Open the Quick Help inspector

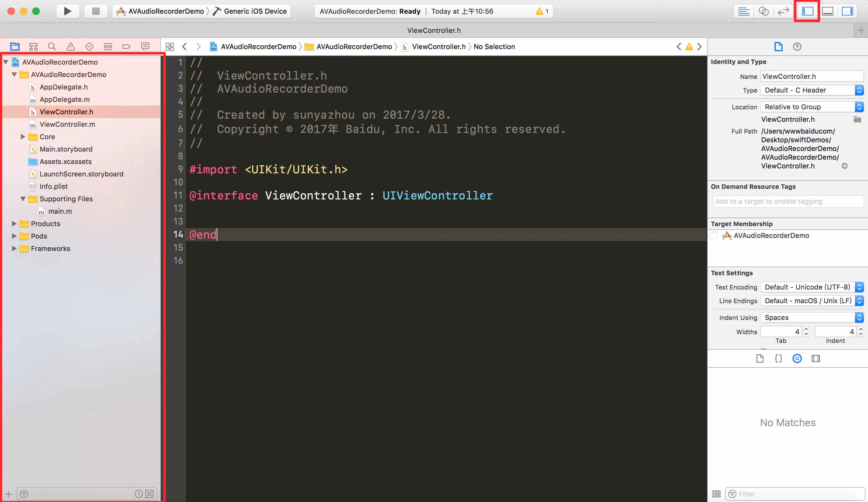click(x=797, y=47)
